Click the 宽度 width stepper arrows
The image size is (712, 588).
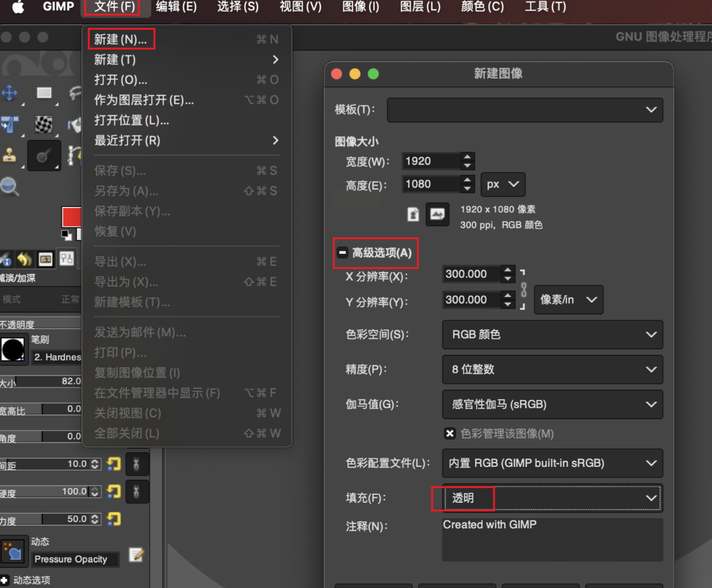(467, 161)
